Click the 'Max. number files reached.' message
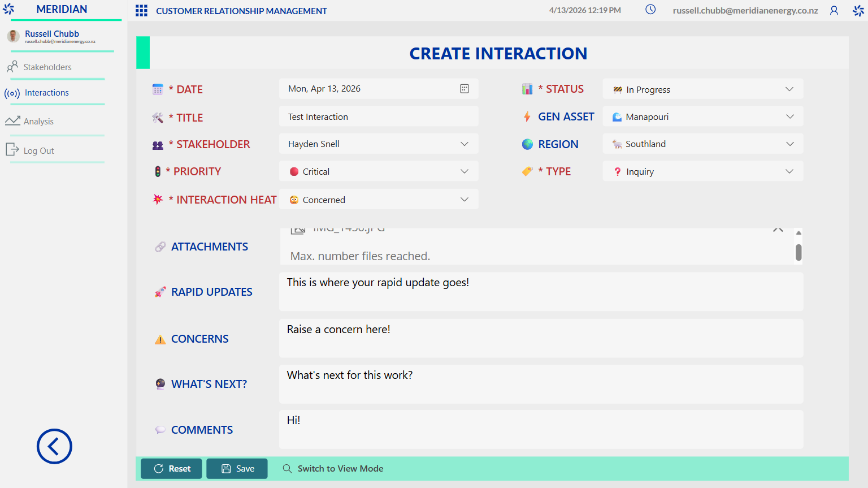The height and width of the screenshot is (488, 868). [360, 256]
